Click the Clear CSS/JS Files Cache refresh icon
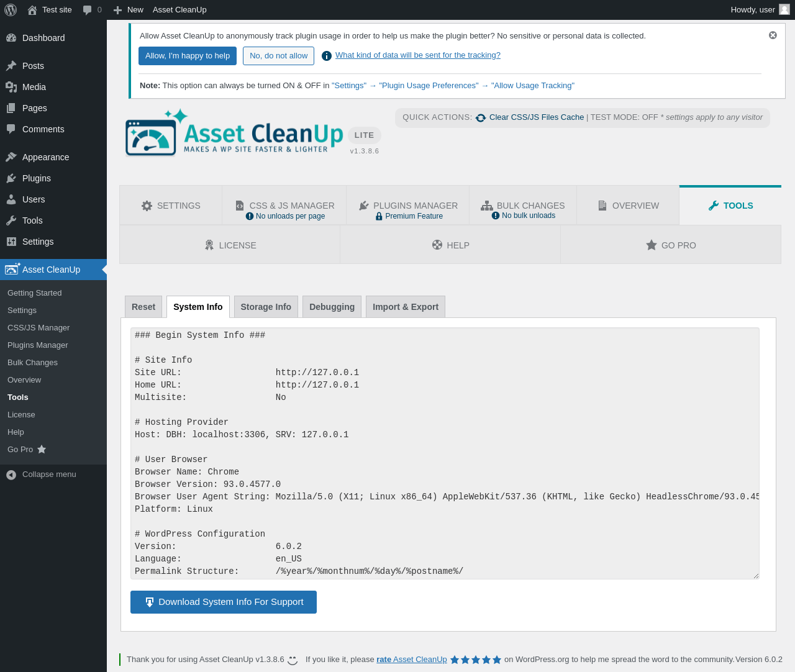 tap(481, 117)
